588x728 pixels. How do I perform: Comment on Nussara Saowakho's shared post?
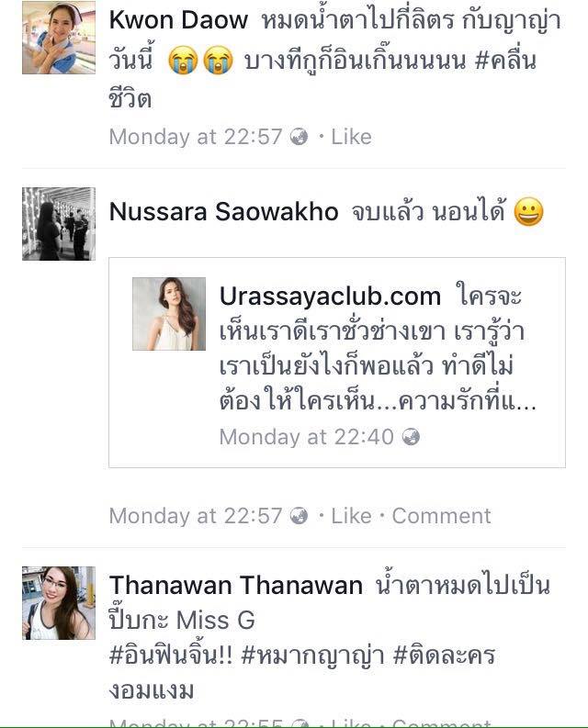(x=441, y=516)
